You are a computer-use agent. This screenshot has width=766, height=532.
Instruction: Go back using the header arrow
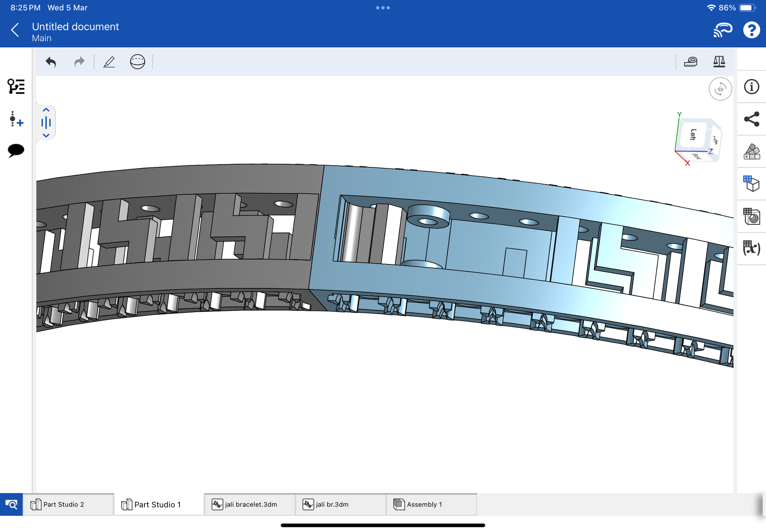click(15, 30)
